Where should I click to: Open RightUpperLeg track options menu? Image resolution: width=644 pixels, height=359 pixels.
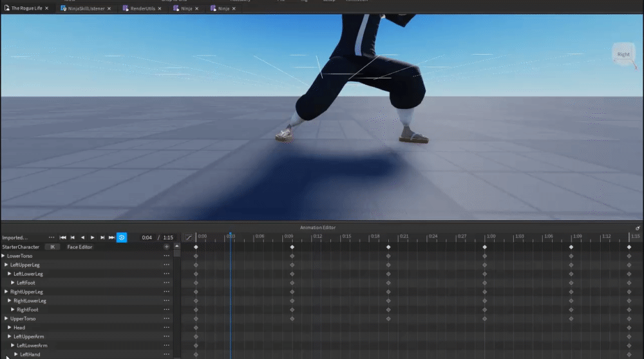point(166,291)
